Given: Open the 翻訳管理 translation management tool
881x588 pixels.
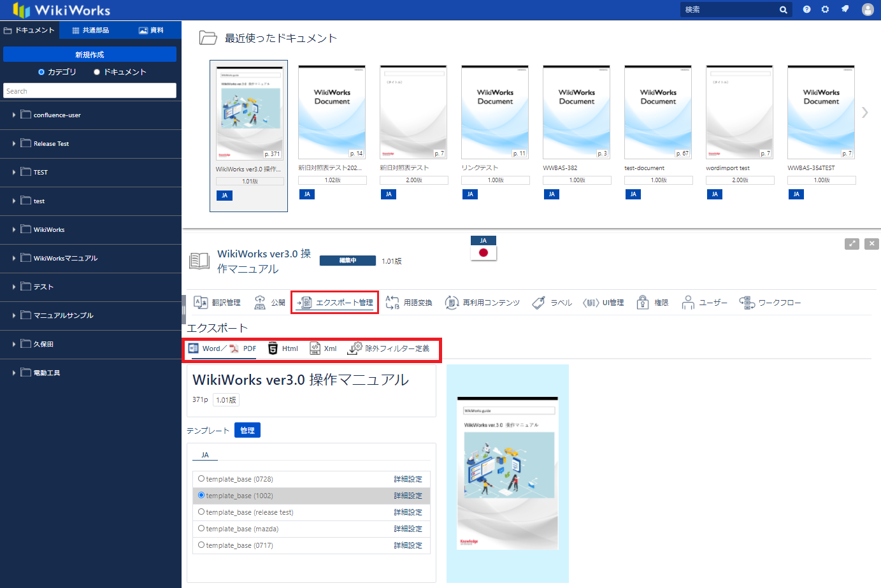Looking at the screenshot, I should pos(217,303).
